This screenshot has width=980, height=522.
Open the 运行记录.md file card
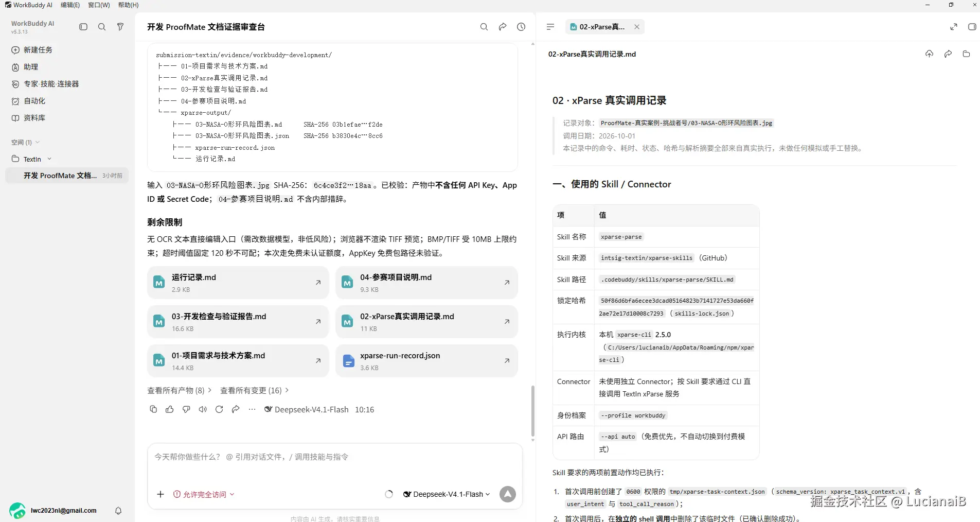[x=238, y=283]
